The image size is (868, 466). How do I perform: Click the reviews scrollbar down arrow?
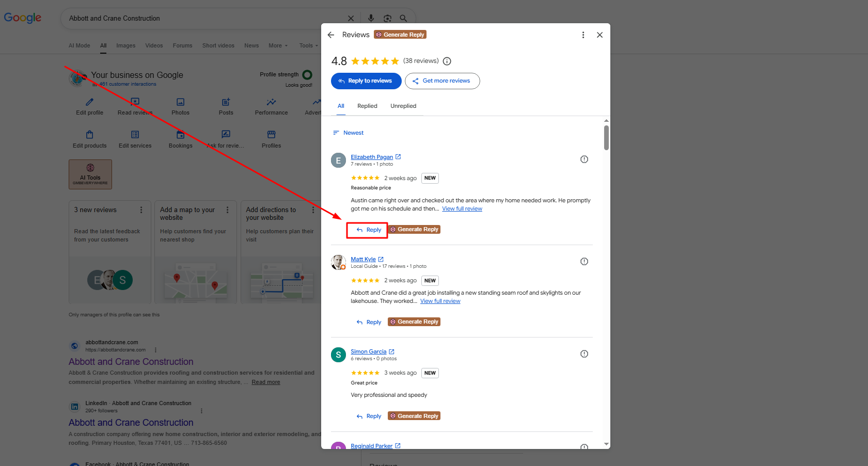tap(606, 444)
